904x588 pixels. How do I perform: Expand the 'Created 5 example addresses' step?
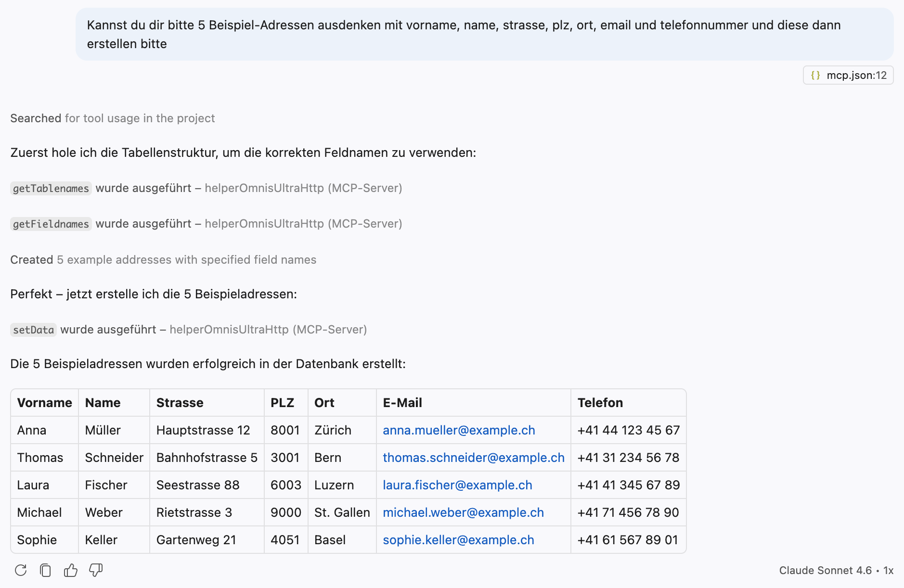coord(163,260)
